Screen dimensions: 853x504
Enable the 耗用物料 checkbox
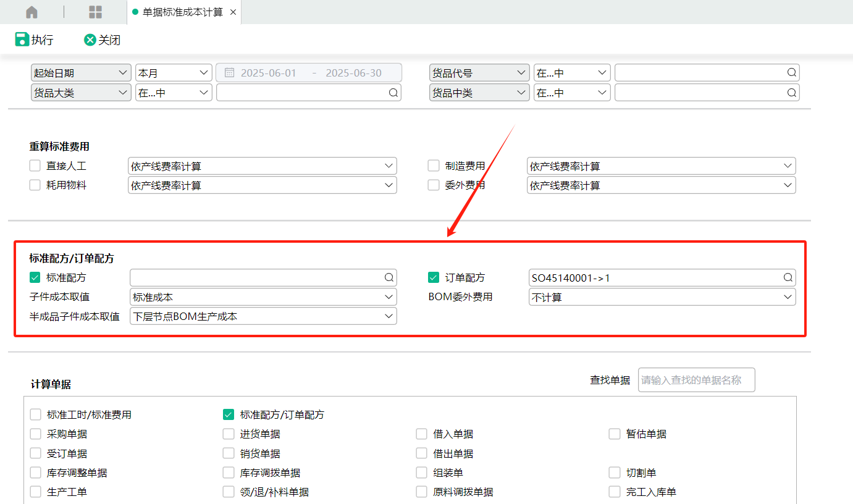(35, 185)
